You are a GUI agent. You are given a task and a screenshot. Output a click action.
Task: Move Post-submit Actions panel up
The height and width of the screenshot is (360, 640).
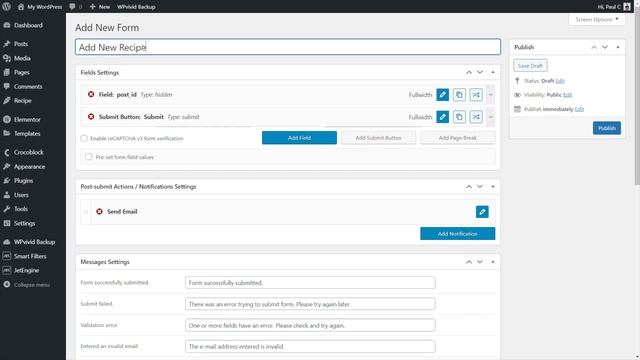469,187
